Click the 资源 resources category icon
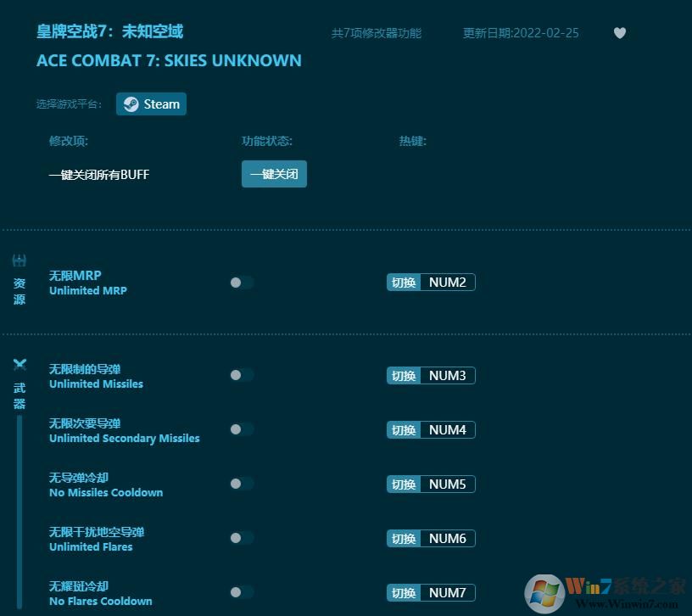 coord(19,260)
